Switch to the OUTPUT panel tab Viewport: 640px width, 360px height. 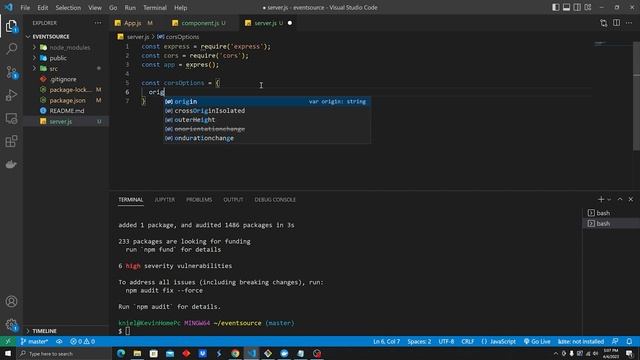click(x=233, y=200)
